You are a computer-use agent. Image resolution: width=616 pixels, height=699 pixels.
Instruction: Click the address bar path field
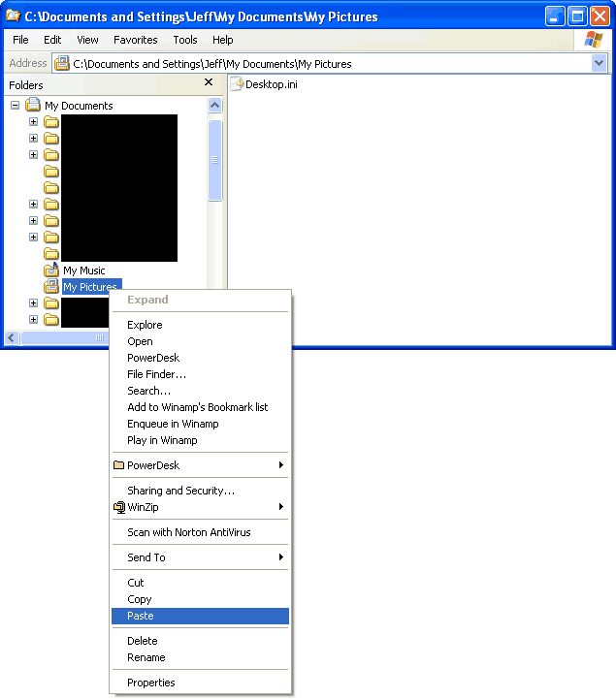329,64
